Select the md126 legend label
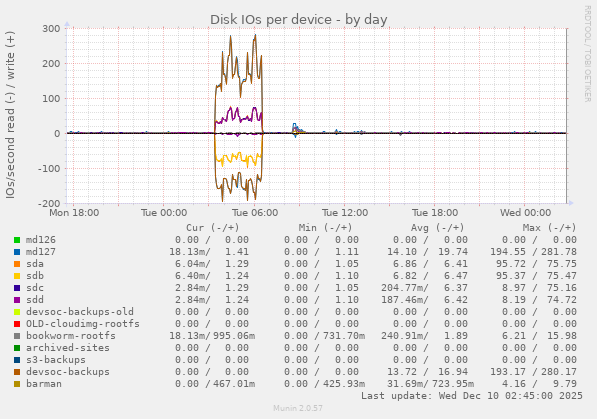The width and height of the screenshot is (597, 419). 41,240
